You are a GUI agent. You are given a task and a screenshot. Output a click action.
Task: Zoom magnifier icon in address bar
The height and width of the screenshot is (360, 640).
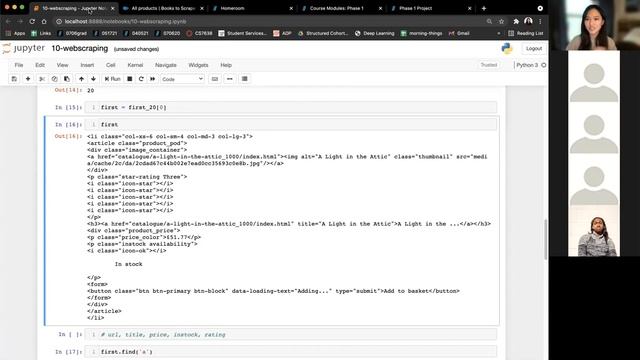pyautogui.click(x=489, y=21)
